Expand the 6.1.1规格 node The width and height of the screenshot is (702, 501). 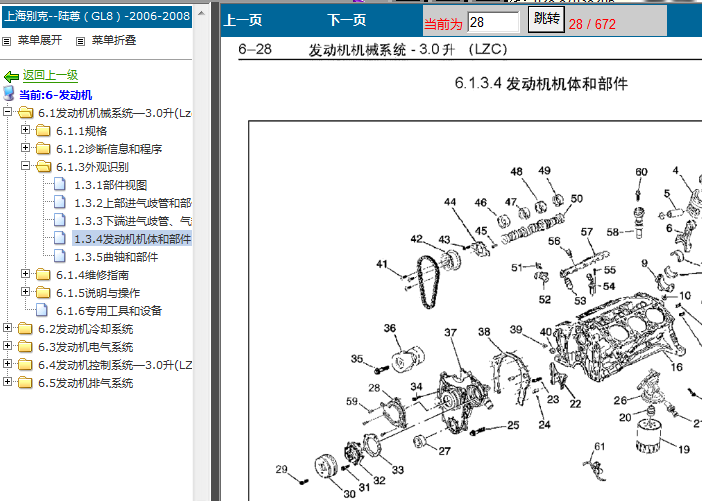(26, 129)
